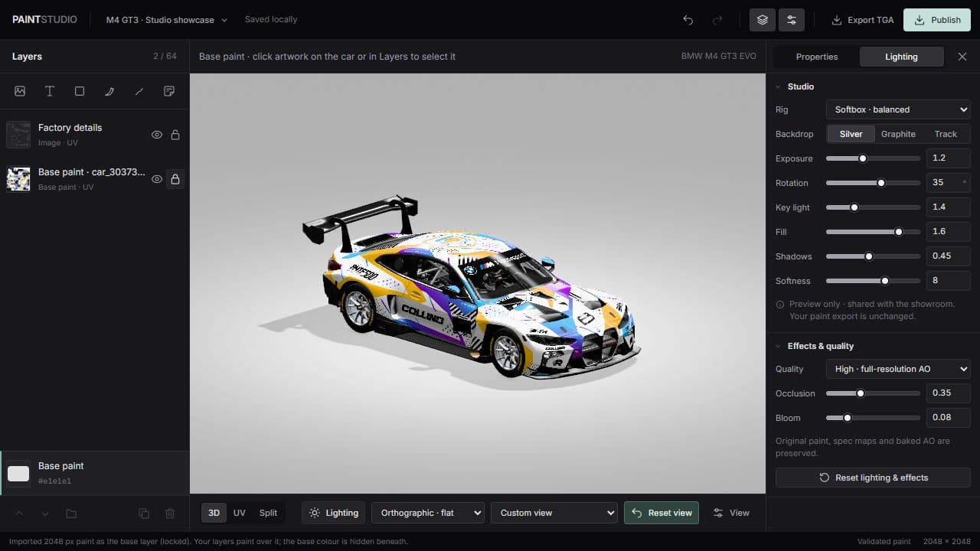Click the Occlusion value field 0.35
This screenshot has width=980, height=551.
pyautogui.click(x=948, y=393)
